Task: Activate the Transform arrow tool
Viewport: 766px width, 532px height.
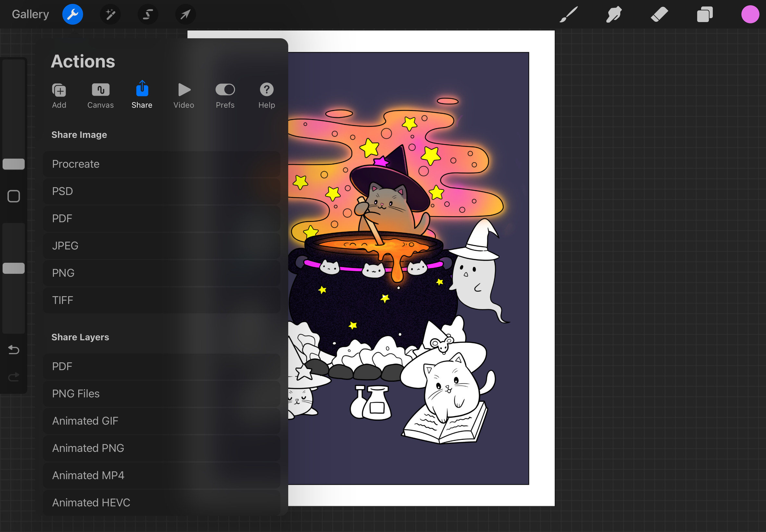Action: point(185,14)
